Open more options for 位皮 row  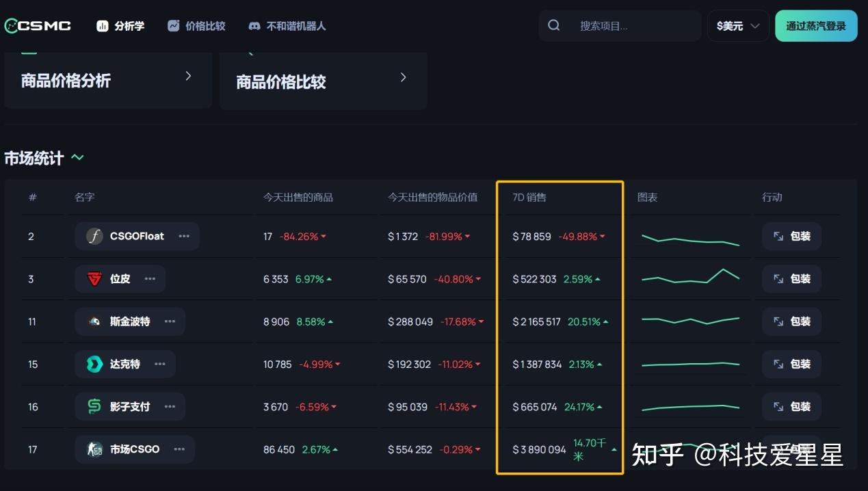(x=150, y=278)
